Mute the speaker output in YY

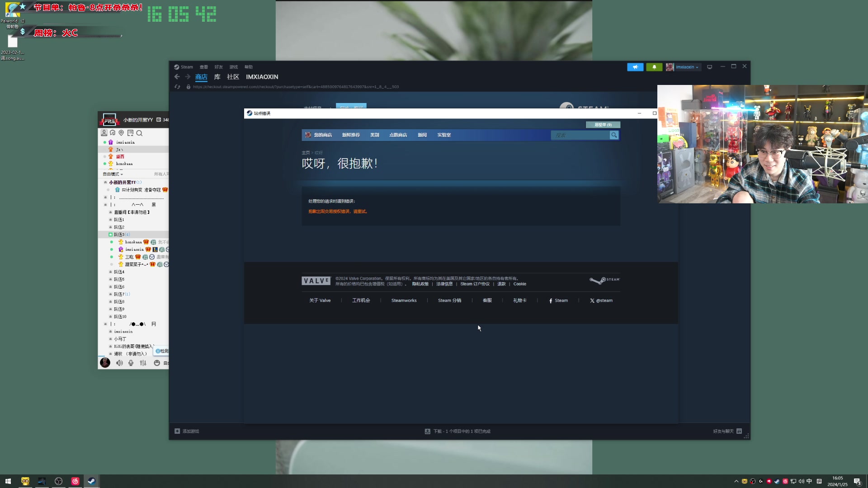tap(119, 363)
